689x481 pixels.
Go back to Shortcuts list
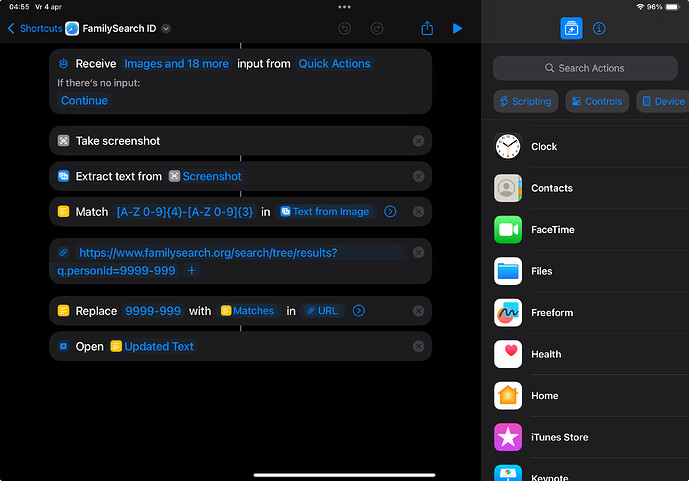35,29
